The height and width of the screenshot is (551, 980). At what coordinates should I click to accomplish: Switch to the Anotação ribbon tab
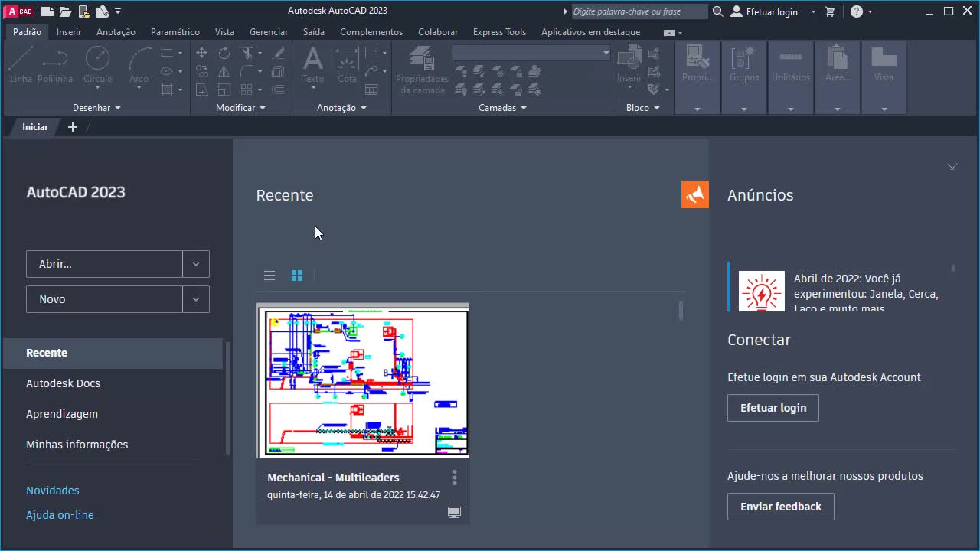(116, 32)
